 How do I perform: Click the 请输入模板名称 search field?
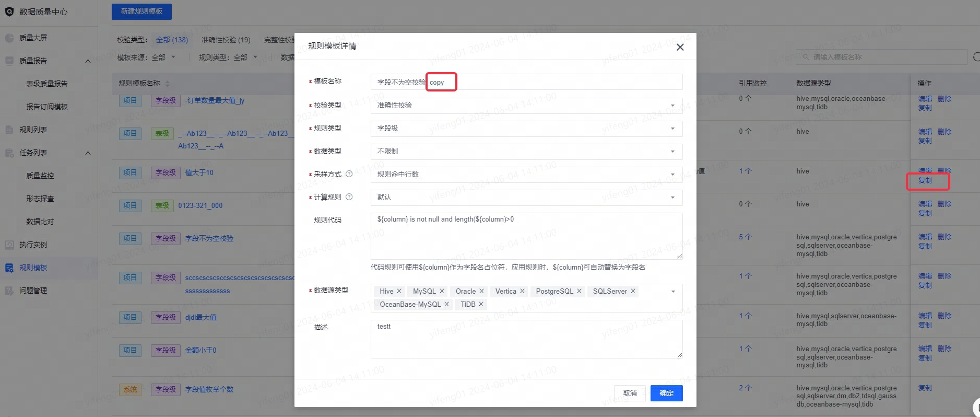pos(882,57)
